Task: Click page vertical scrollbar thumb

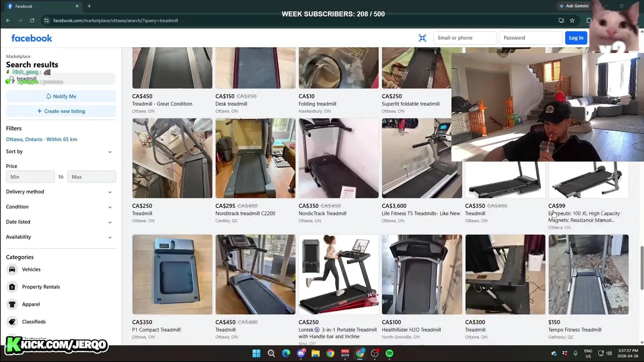Action: [x=641, y=267]
